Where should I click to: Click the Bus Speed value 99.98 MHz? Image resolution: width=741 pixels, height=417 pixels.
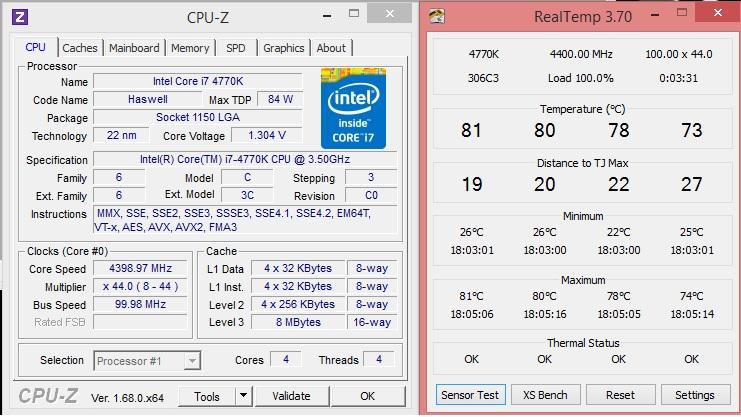tap(140, 304)
